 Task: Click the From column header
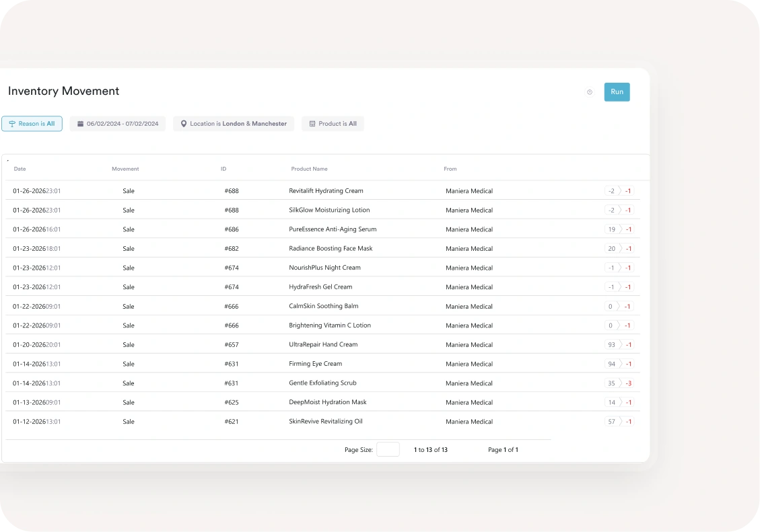[450, 169]
